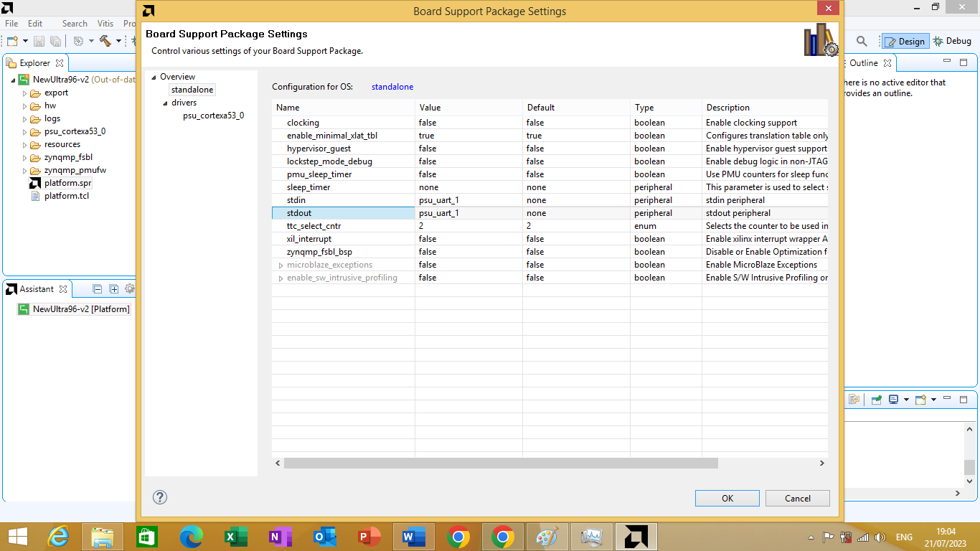
Task: Open the hammer Build dropdown arrow
Action: tap(118, 42)
